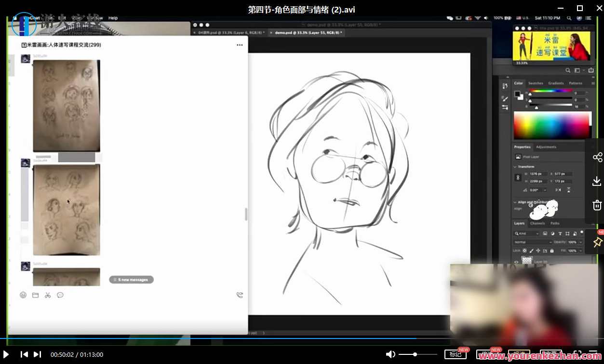604x364 pixels.
Task: Click the download icon on side panel
Action: coord(597,181)
